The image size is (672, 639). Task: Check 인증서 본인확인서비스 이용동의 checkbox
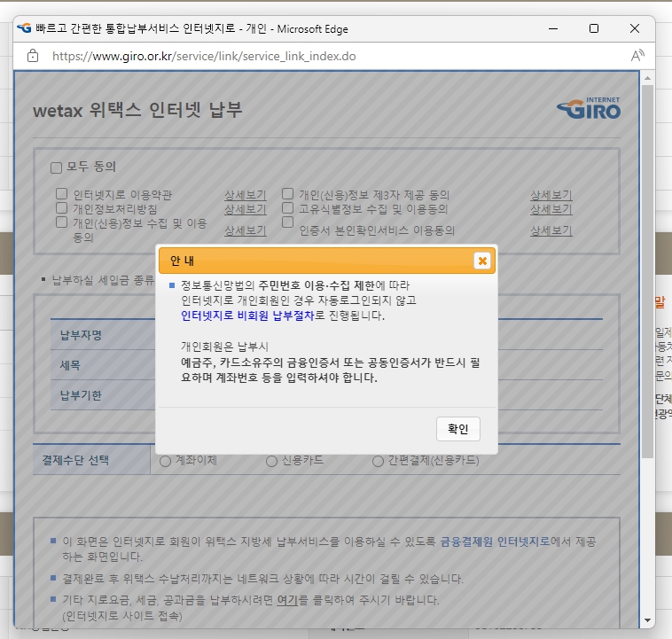pos(287,222)
